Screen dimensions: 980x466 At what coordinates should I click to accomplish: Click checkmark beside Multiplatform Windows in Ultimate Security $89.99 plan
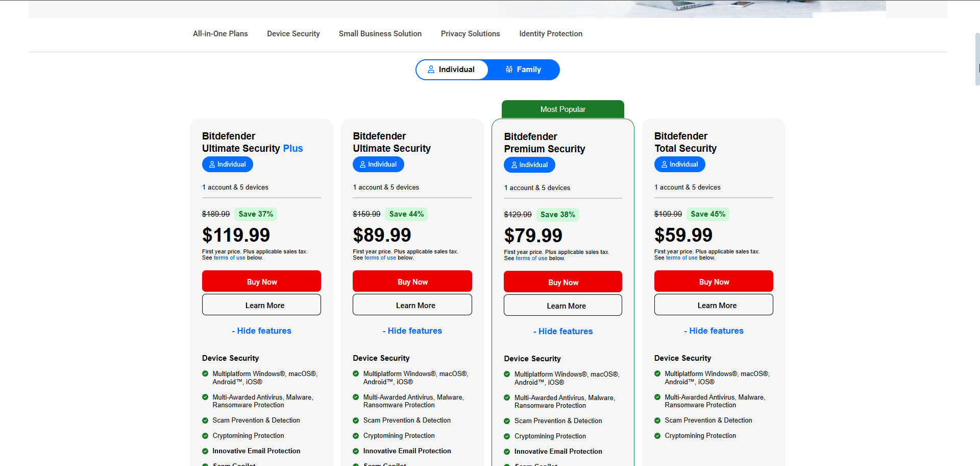(356, 374)
